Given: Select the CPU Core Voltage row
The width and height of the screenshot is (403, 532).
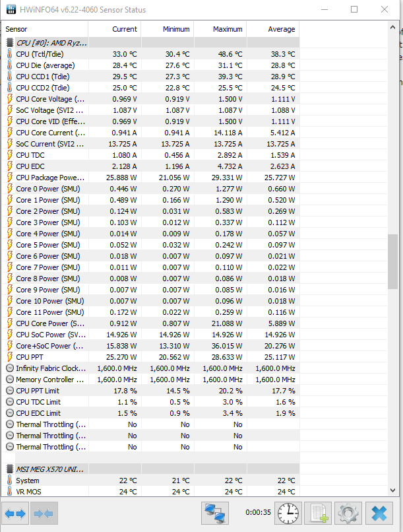Looking at the screenshot, I should coord(151,99).
